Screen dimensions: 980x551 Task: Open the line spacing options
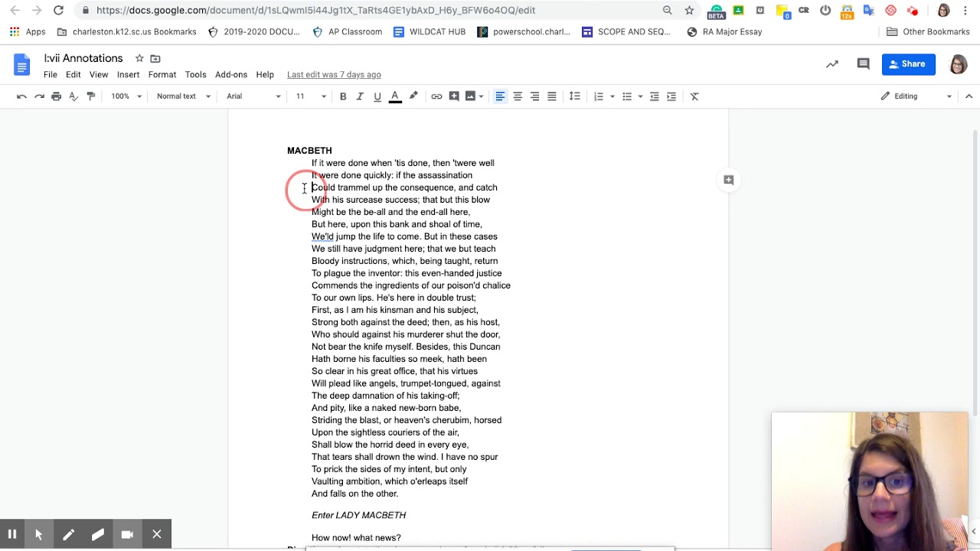(574, 96)
